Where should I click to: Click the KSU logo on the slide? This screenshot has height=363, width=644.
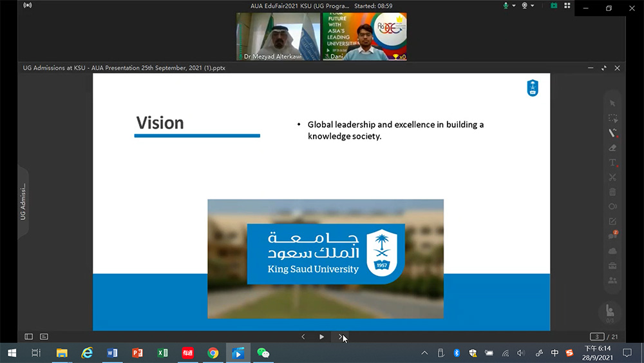point(533,88)
